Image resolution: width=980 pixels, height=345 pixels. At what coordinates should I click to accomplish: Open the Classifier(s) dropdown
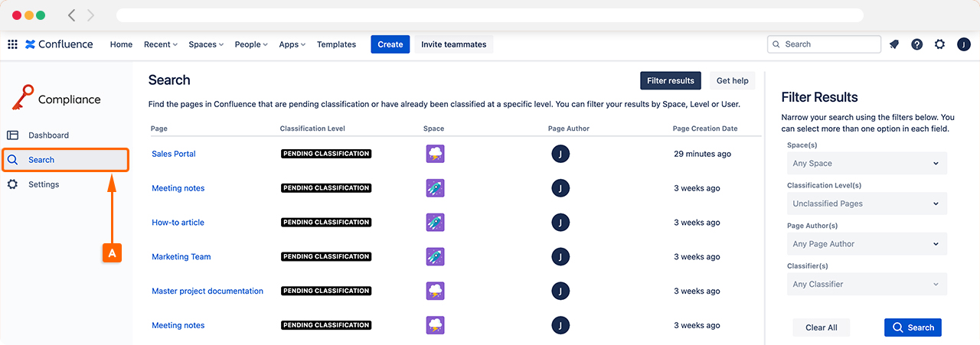pyautogui.click(x=866, y=285)
